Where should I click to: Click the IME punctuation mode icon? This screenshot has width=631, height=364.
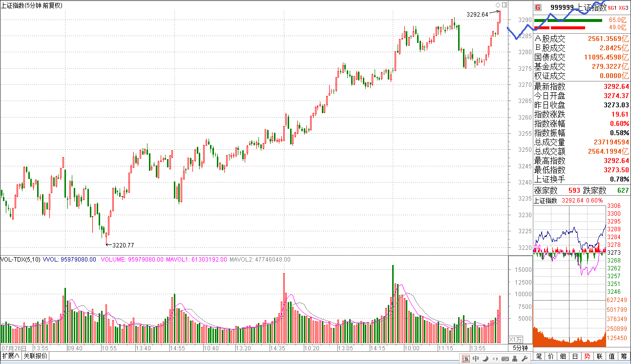tap(494, 359)
